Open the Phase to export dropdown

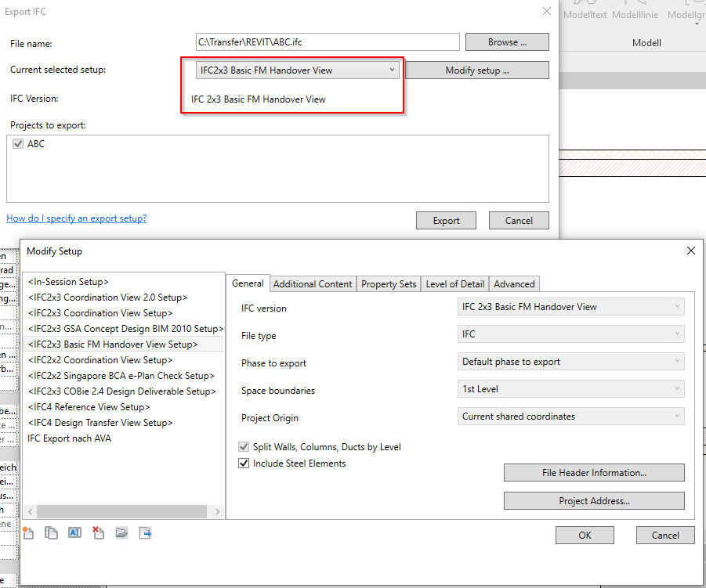coord(679,363)
